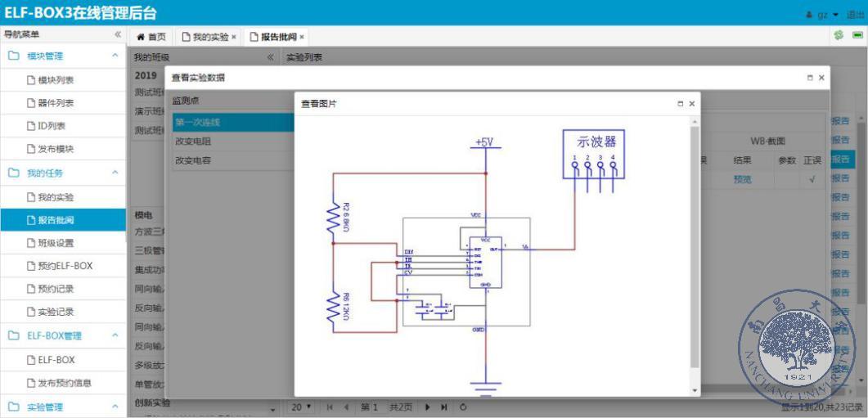Collapse the 模块管理 menu section
The image size is (868, 418).
(x=115, y=56)
